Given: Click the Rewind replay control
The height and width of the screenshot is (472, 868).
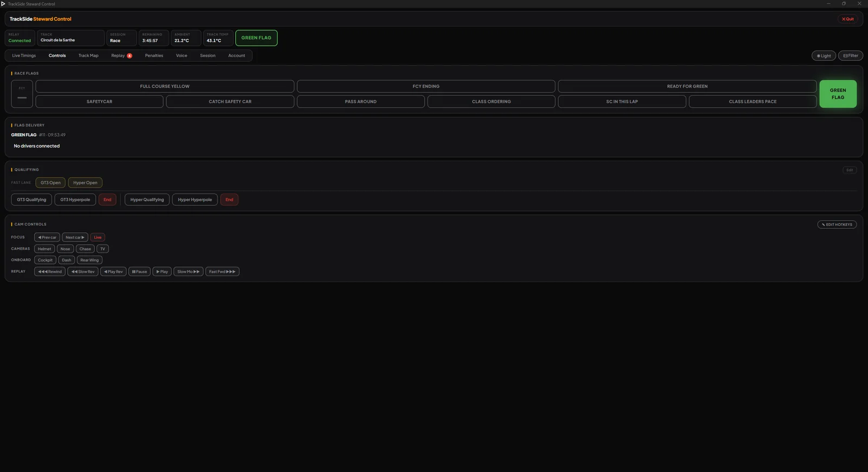Looking at the screenshot, I should (x=50, y=272).
